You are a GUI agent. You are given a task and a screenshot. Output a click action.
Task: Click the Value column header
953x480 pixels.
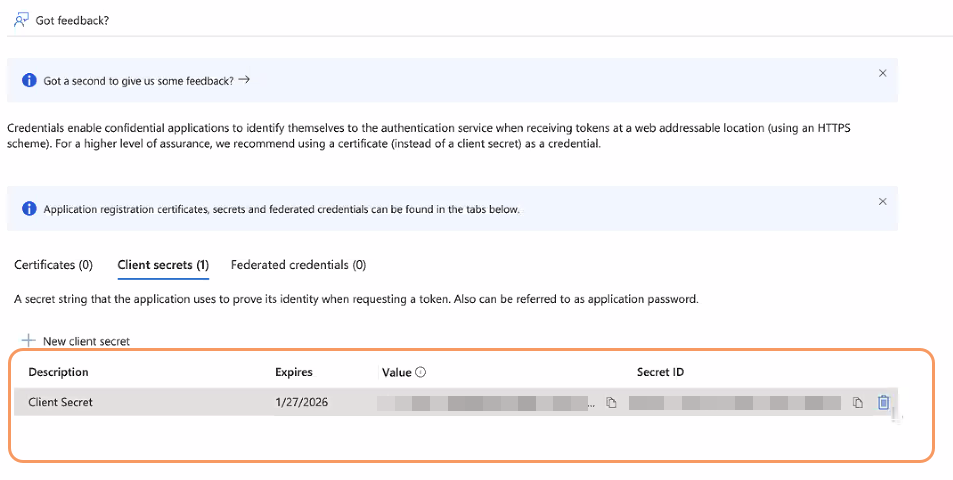pos(396,372)
